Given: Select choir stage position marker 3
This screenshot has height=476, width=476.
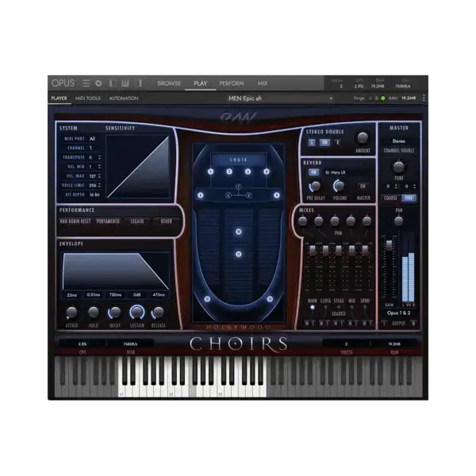Looking at the screenshot, I should [x=248, y=171].
